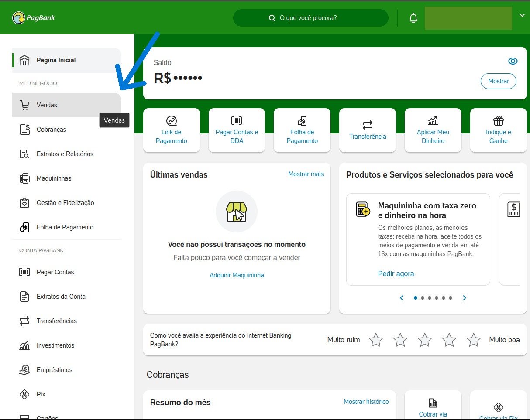530x420 pixels.
Task: Open the Pix menu item
Action: [67, 394]
